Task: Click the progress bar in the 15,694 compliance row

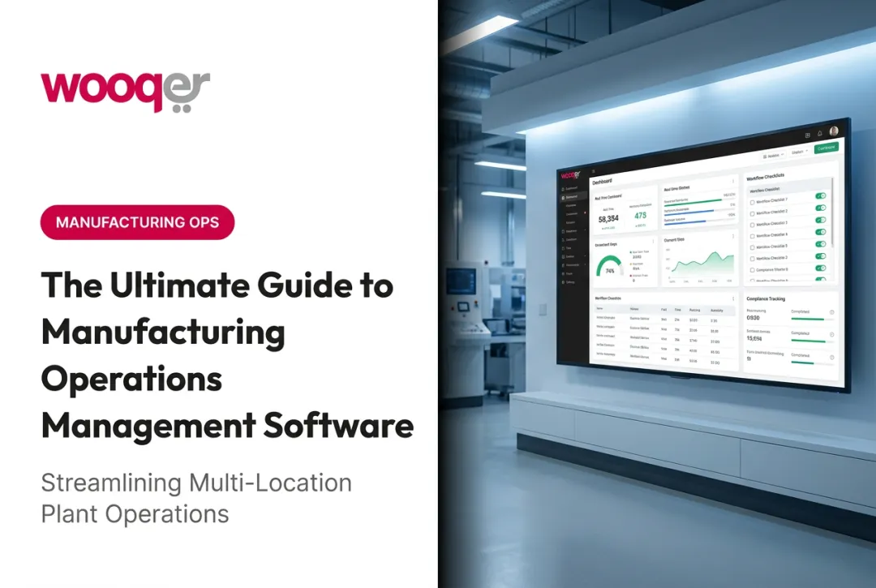Action: pyautogui.click(x=812, y=341)
